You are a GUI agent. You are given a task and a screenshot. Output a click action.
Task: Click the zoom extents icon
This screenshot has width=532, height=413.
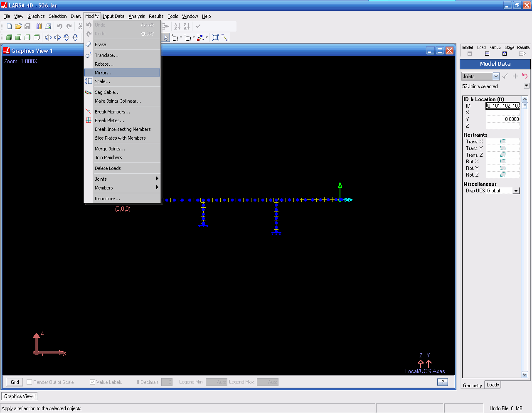(216, 38)
